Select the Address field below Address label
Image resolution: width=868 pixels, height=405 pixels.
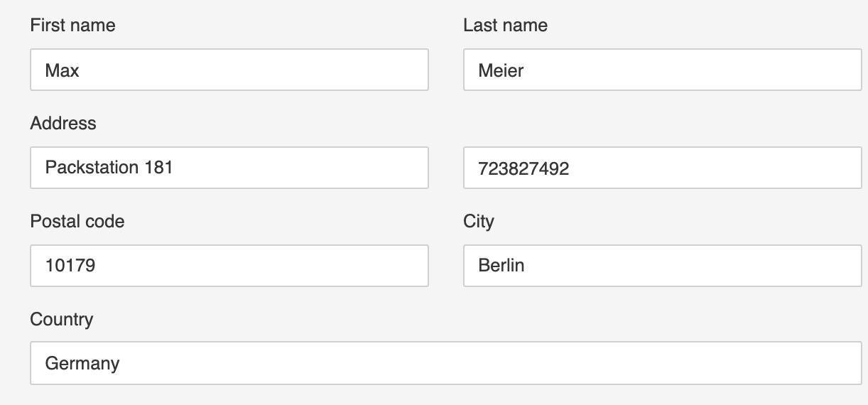click(229, 168)
